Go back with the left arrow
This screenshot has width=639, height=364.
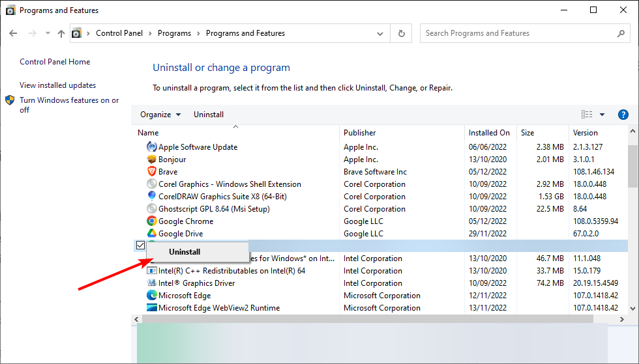coord(13,33)
